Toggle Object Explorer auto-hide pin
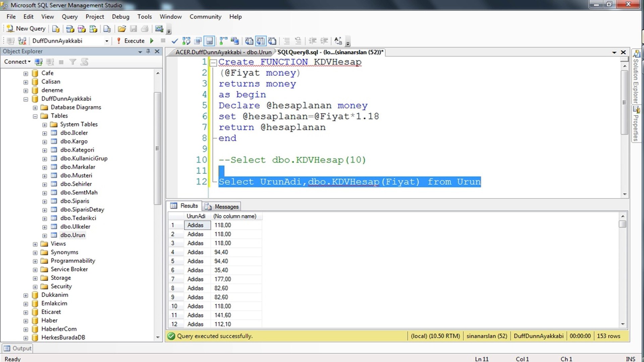Viewport: 644px width, 362px height. click(148, 51)
